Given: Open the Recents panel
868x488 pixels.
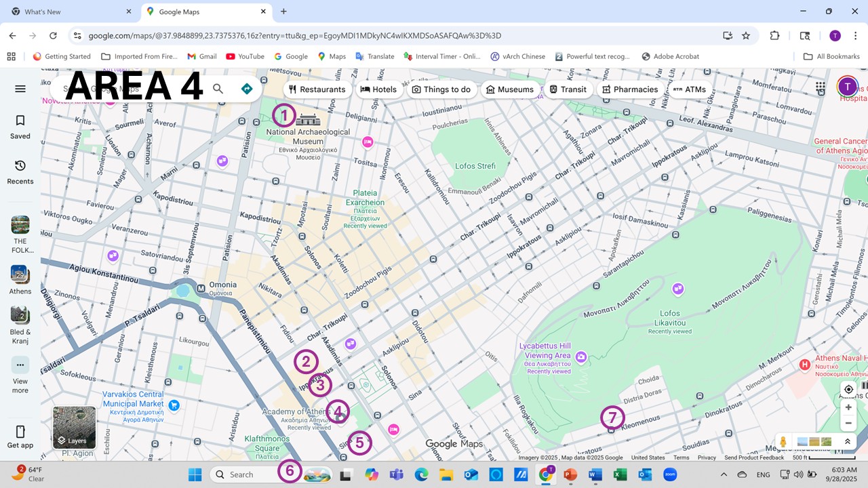Looking at the screenshot, I should pyautogui.click(x=20, y=172).
